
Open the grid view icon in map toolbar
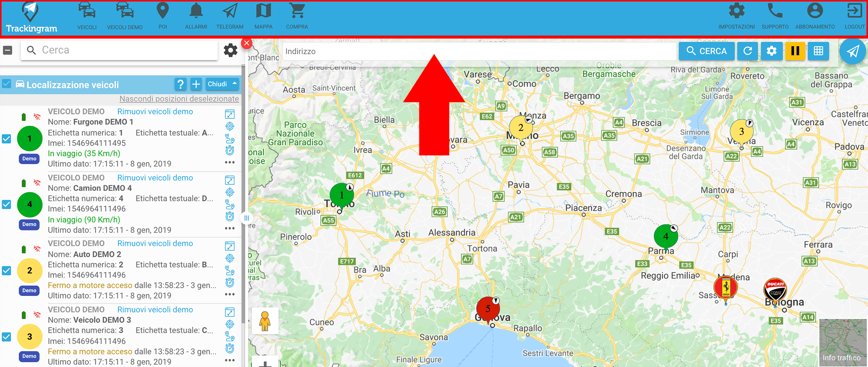(x=819, y=51)
